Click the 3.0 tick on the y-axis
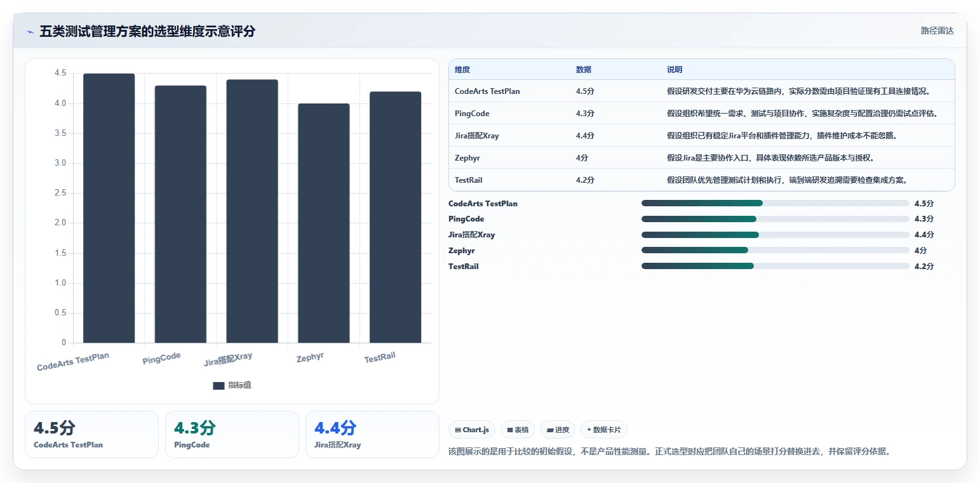980x483 pixels. 60,163
